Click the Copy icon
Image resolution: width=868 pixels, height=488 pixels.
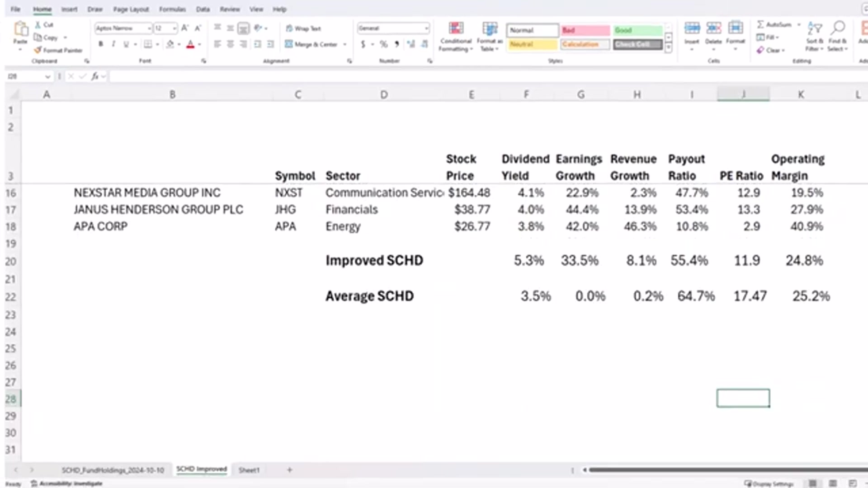(38, 38)
